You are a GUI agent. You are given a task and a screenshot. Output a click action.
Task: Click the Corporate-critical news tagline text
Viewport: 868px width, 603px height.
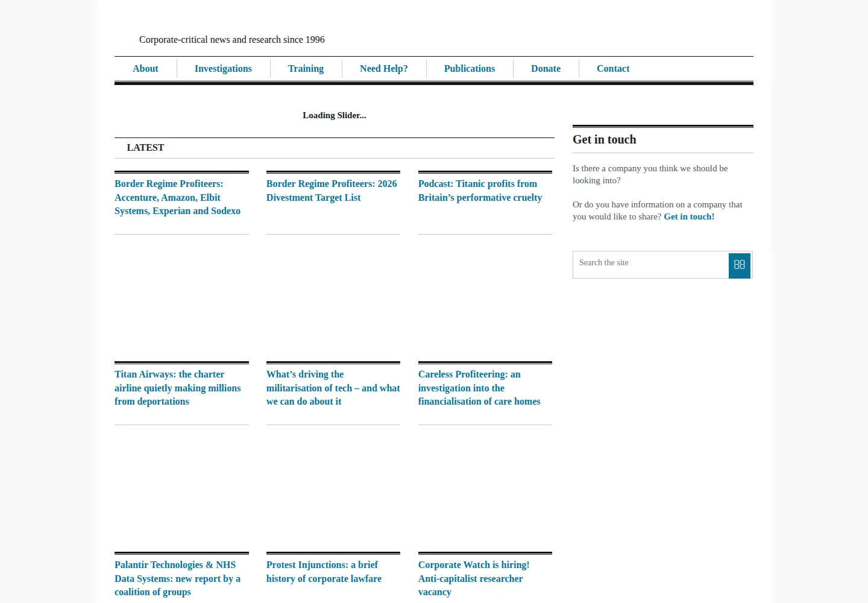tap(232, 40)
